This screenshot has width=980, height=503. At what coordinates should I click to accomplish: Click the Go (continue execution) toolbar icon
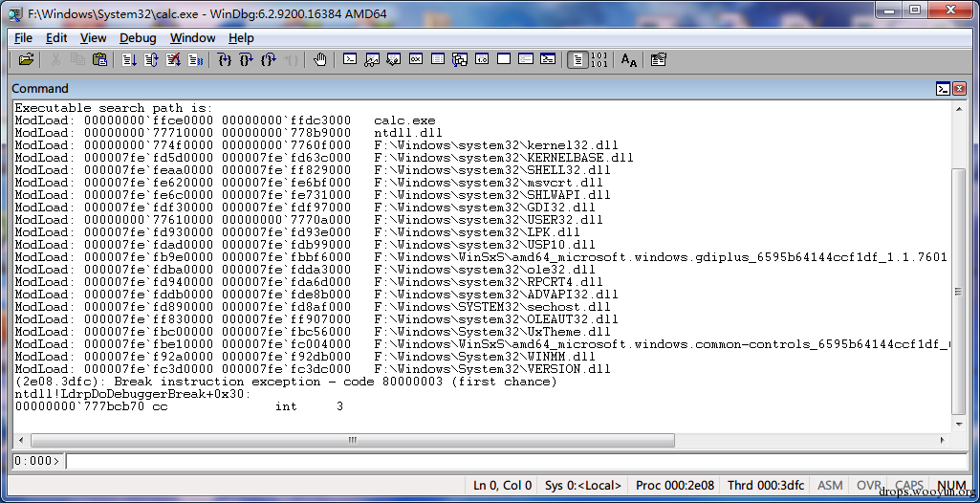(129, 60)
